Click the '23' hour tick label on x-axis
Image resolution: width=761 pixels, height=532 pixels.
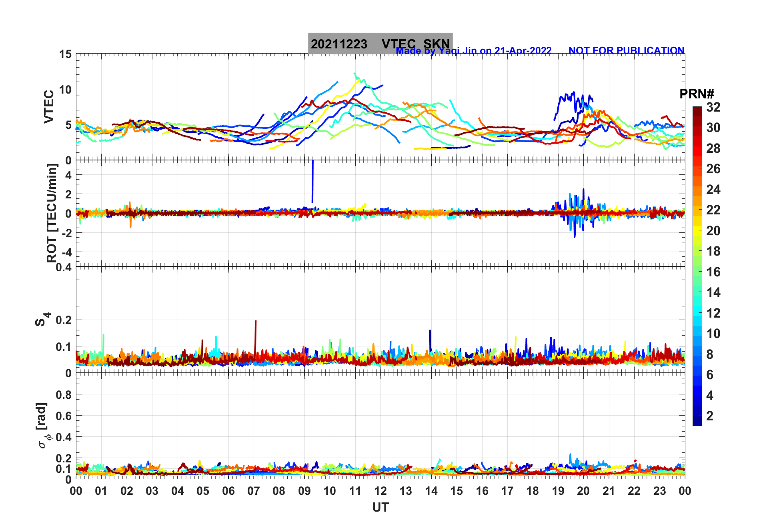click(x=660, y=491)
